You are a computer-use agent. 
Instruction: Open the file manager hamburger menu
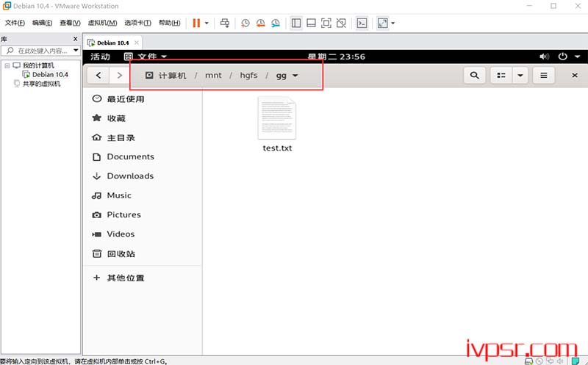pyautogui.click(x=543, y=76)
